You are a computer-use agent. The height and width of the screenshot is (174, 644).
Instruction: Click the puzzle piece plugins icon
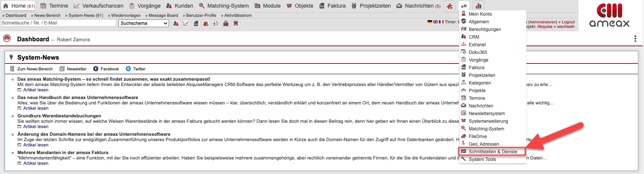(449, 6)
